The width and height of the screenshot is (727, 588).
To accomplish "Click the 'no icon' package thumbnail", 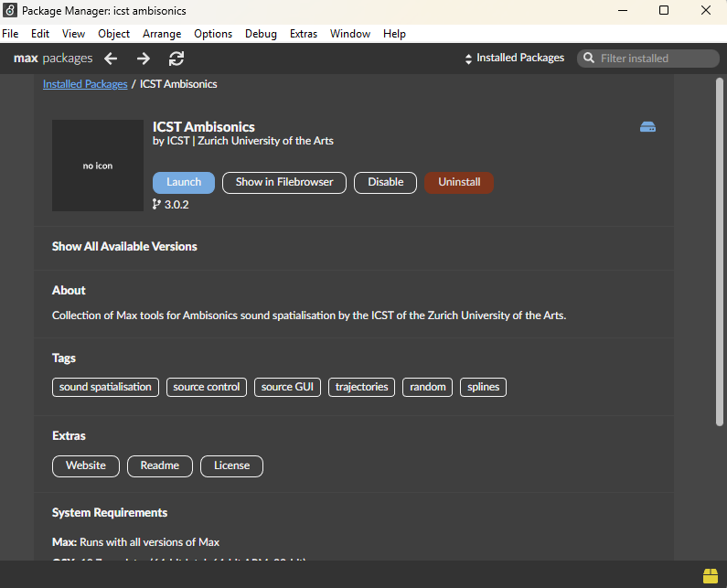I will pos(98,166).
